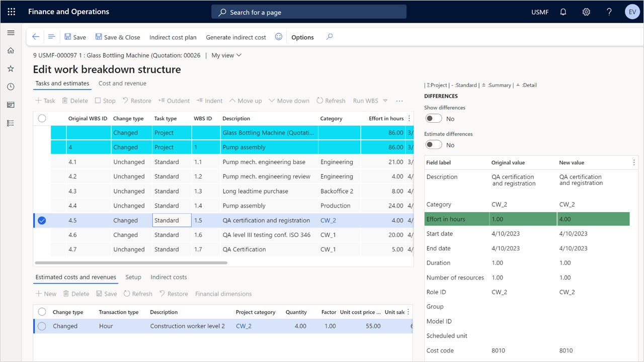644x362 pixels.
Task: Toggle the Estimate differences switch
Action: click(x=434, y=145)
